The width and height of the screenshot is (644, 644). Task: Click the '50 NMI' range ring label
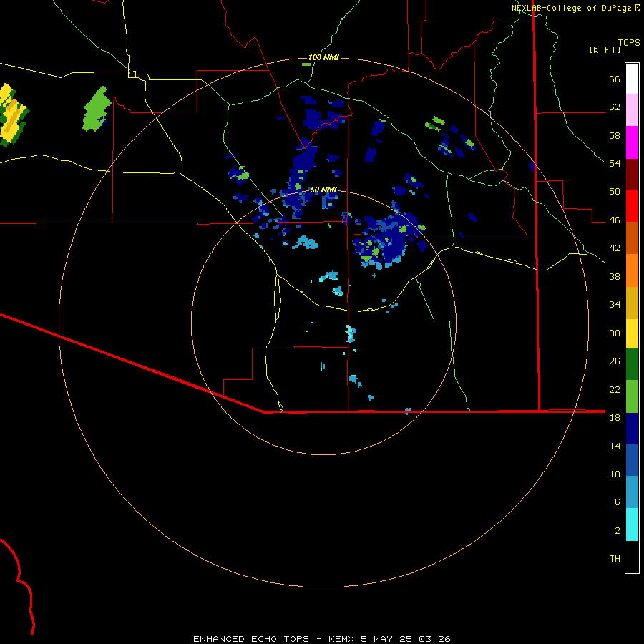[323, 190]
